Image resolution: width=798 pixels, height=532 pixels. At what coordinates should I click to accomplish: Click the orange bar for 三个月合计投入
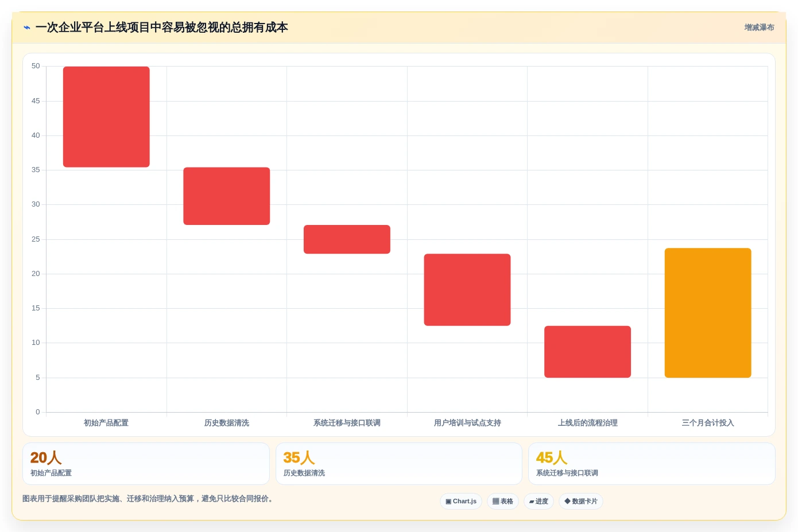[x=708, y=313]
